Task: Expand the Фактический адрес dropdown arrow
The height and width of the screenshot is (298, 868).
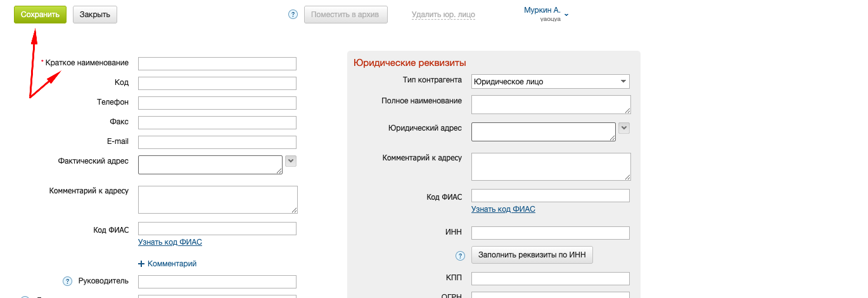Action: tap(291, 161)
